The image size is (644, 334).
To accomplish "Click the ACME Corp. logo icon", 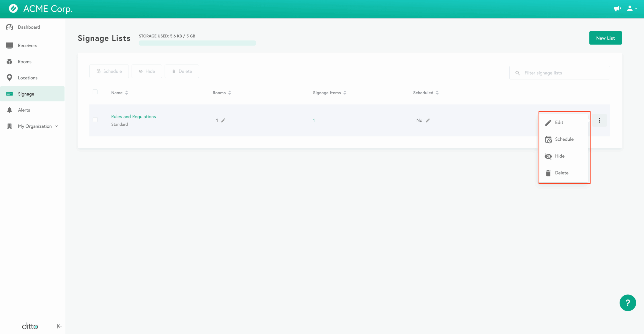I will (x=13, y=9).
